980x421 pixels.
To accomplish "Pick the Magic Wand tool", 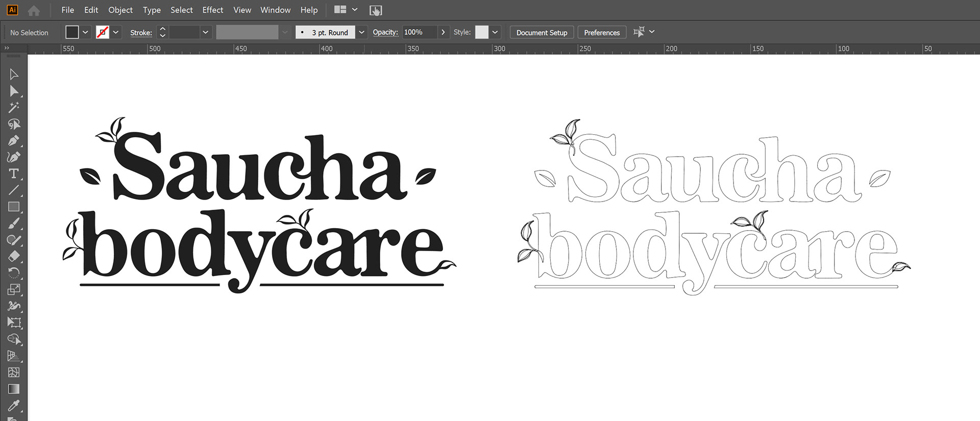I will click(14, 108).
